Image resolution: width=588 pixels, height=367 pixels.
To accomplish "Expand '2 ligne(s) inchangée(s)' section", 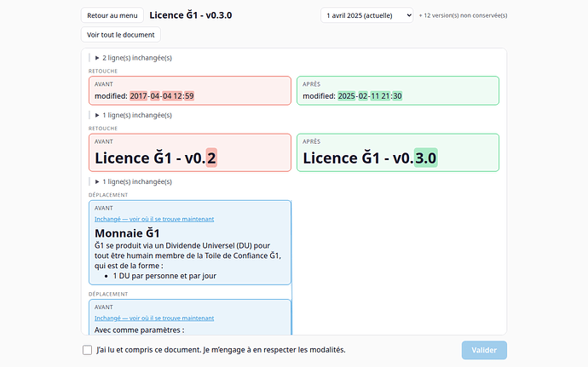I will pyautogui.click(x=134, y=58).
